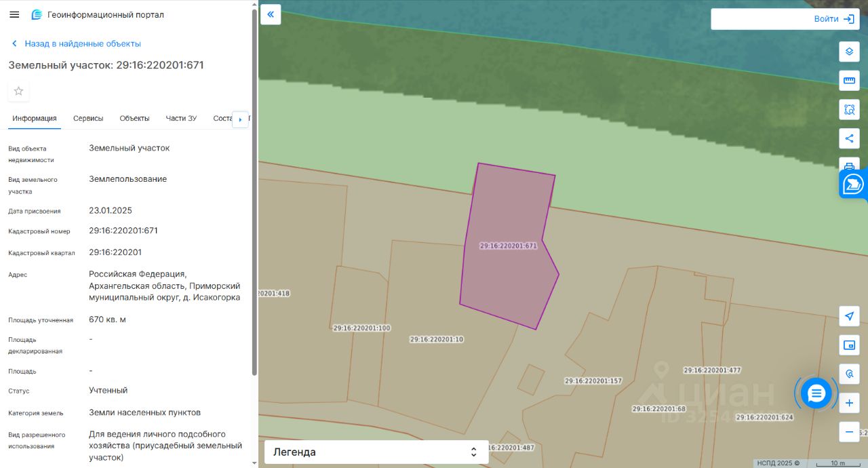Image resolution: width=868 pixels, height=468 pixels.
Task: Open the chat support bubble
Action: (x=816, y=393)
